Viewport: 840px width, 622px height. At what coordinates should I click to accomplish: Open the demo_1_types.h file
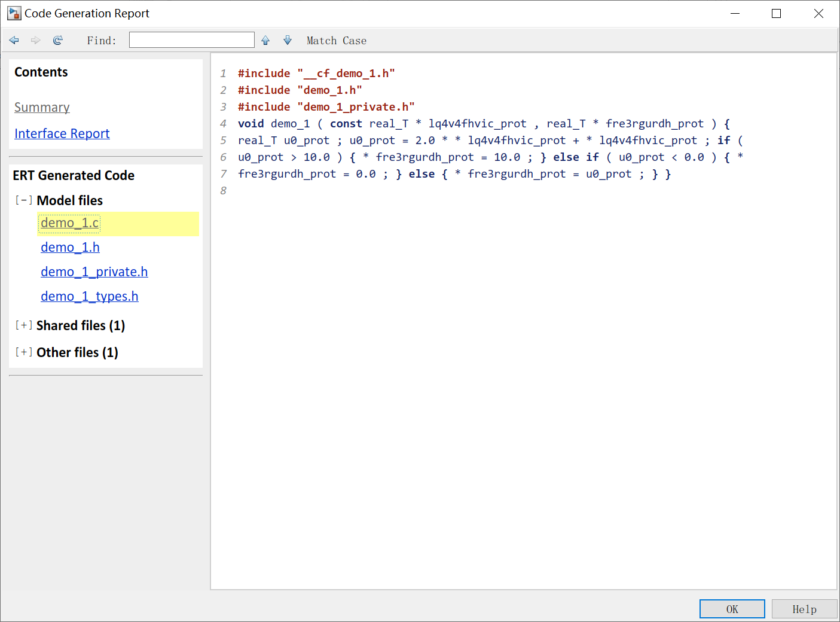pos(90,297)
